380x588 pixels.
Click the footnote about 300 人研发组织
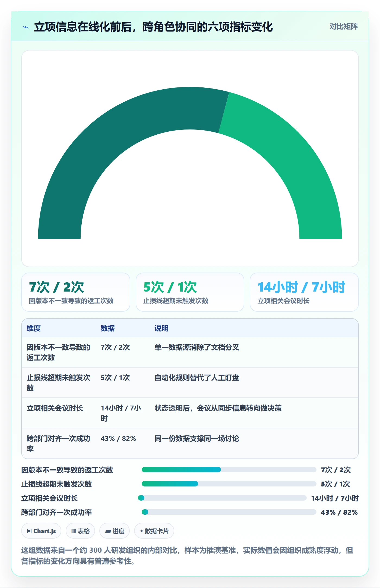(187, 555)
